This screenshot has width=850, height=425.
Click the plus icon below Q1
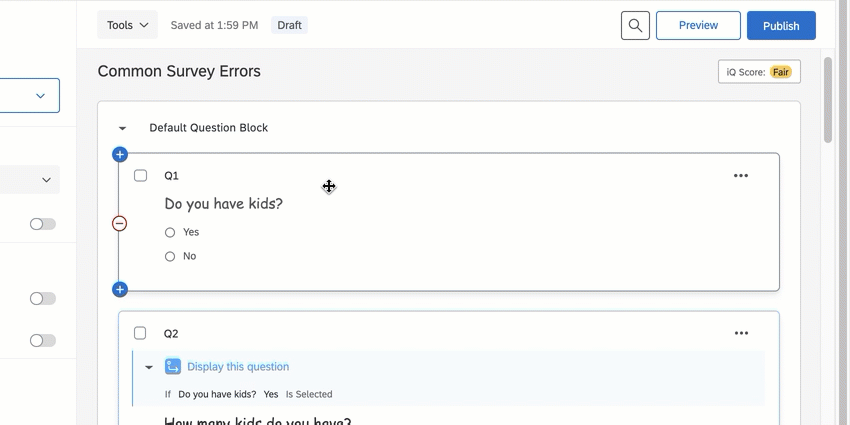coord(120,289)
